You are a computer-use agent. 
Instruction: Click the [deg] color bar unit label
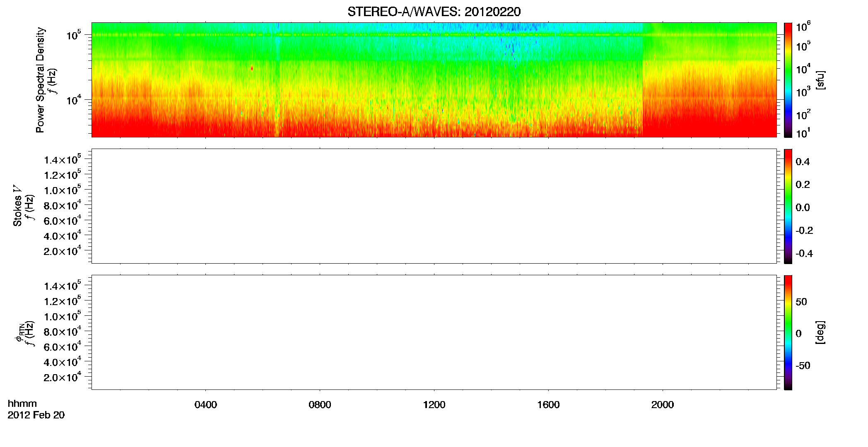[820, 332]
